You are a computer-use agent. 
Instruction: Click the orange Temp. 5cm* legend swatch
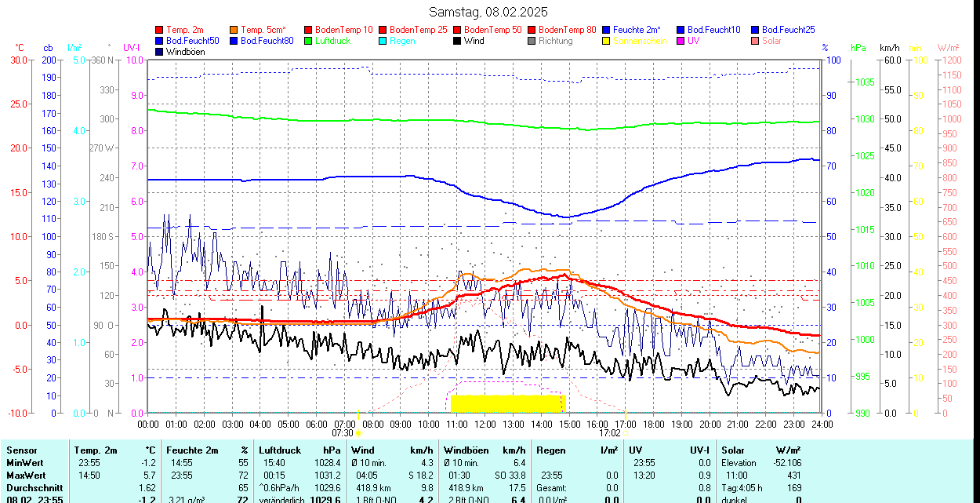(234, 30)
